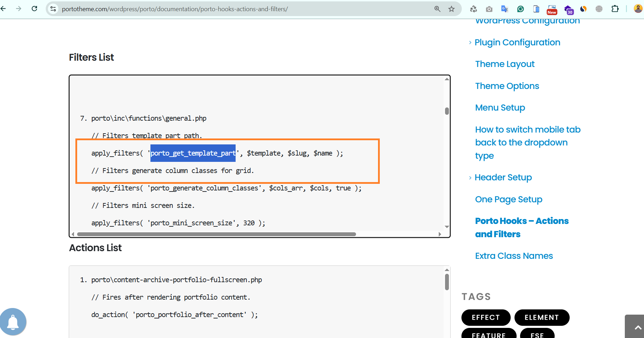Viewport: 644px width, 338px height.
Task: Click the Filters List heading
Action: coord(91,57)
